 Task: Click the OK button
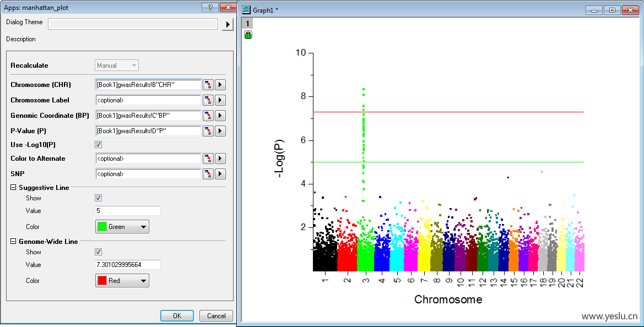point(177,316)
